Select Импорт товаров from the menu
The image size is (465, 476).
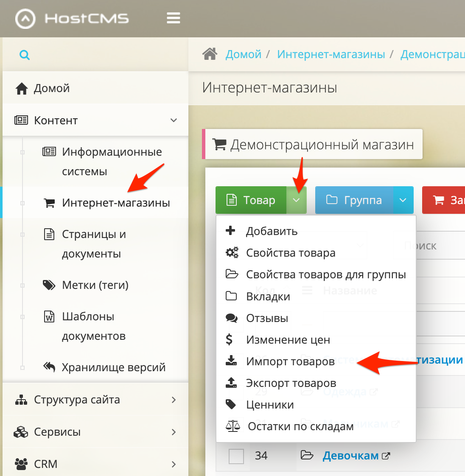click(x=291, y=361)
